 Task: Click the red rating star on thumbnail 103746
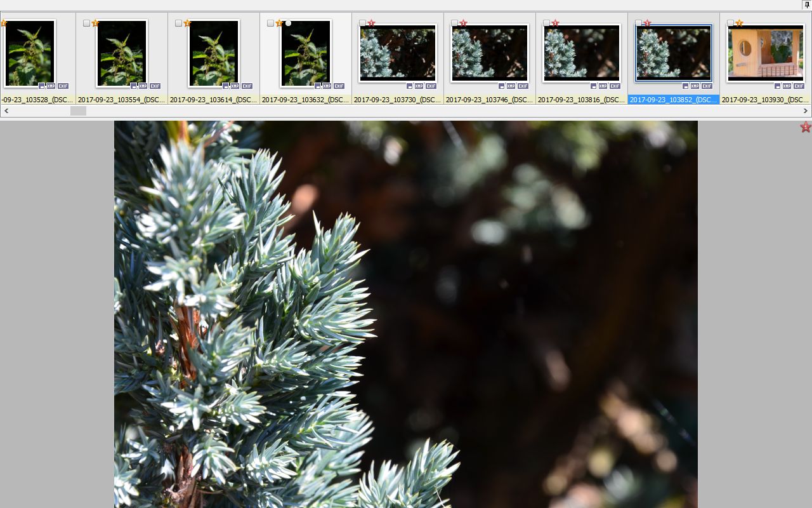point(463,23)
